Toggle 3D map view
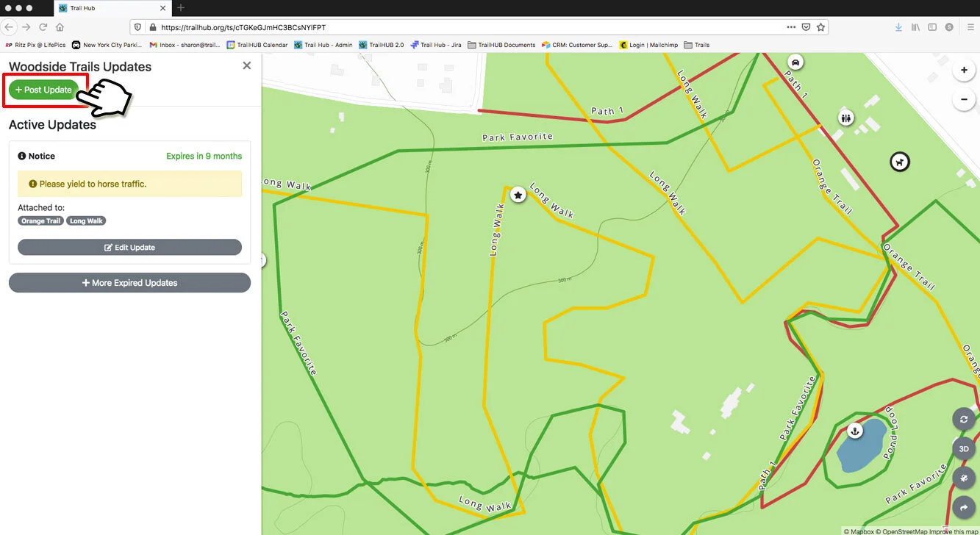Viewport: 980px width, 535px height. 964,448
